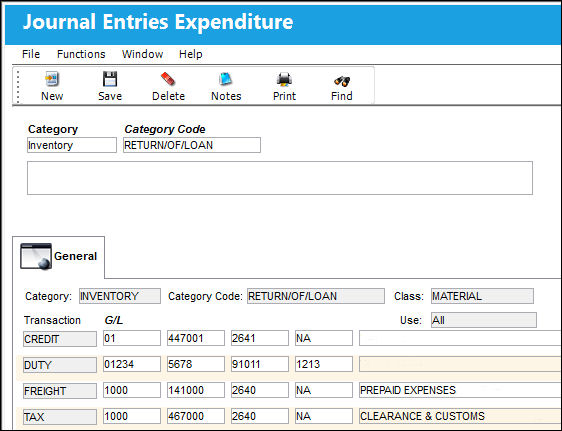Click TAX row G/L field 2640
The height and width of the screenshot is (431, 562).
260,416
